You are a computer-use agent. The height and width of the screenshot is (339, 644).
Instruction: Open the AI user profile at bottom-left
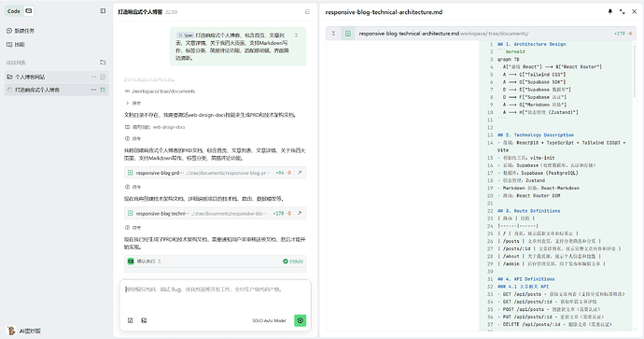tap(24, 331)
